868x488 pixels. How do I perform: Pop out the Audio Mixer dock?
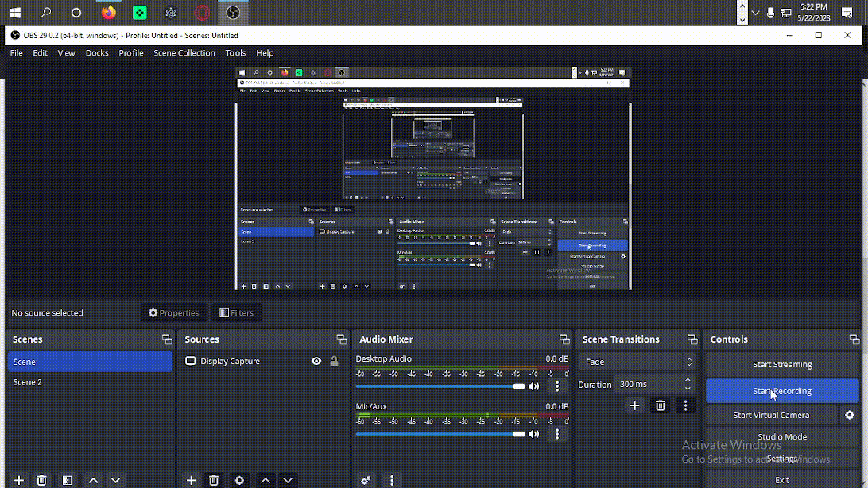[x=564, y=339]
